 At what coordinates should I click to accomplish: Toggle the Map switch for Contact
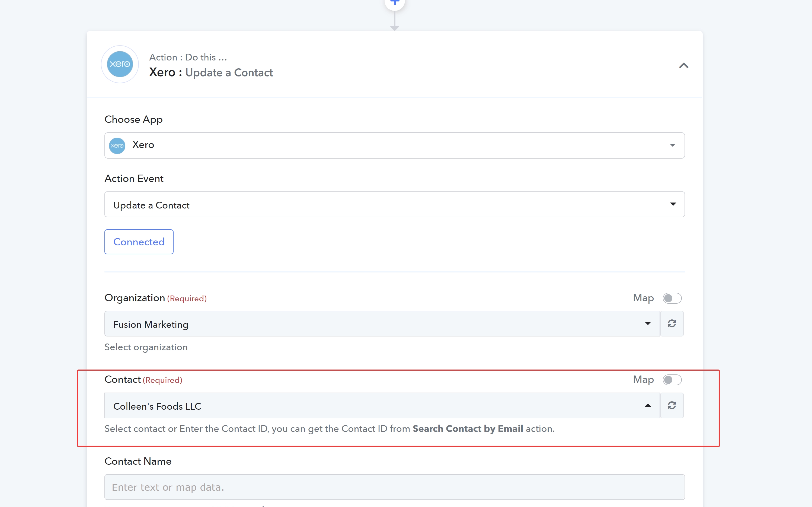point(672,380)
